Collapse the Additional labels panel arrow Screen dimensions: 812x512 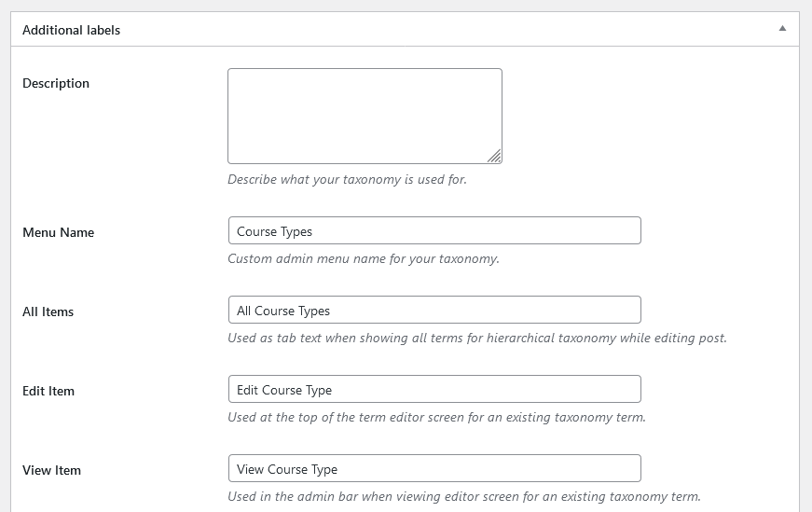(x=782, y=29)
